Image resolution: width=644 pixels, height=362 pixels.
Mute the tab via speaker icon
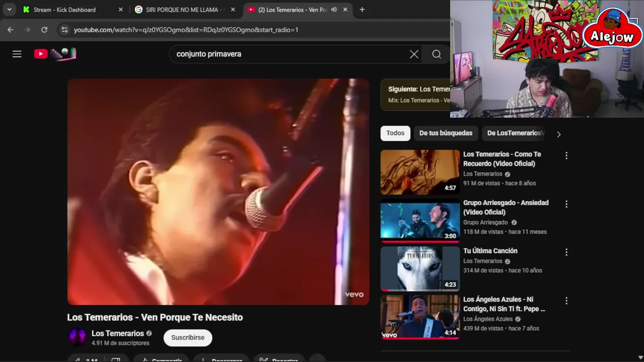click(x=334, y=10)
